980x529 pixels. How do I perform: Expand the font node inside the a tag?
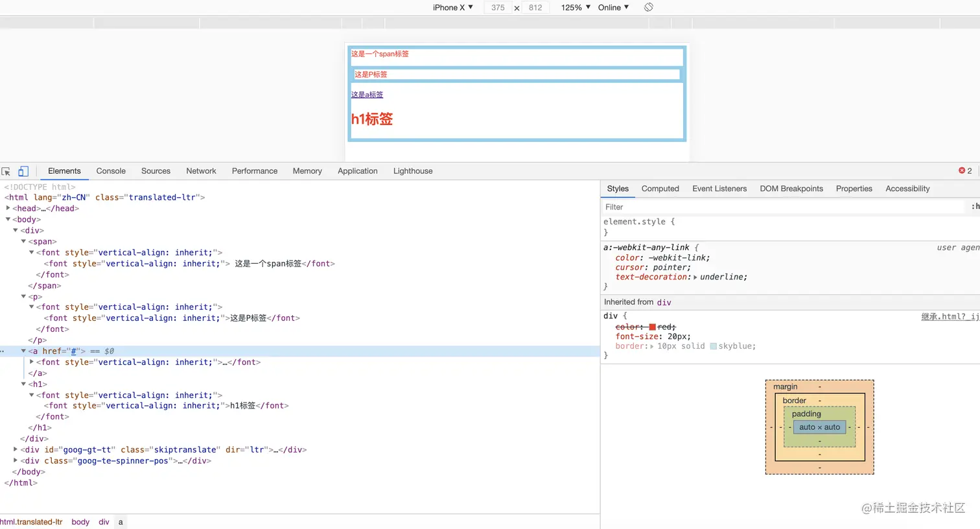(32, 362)
